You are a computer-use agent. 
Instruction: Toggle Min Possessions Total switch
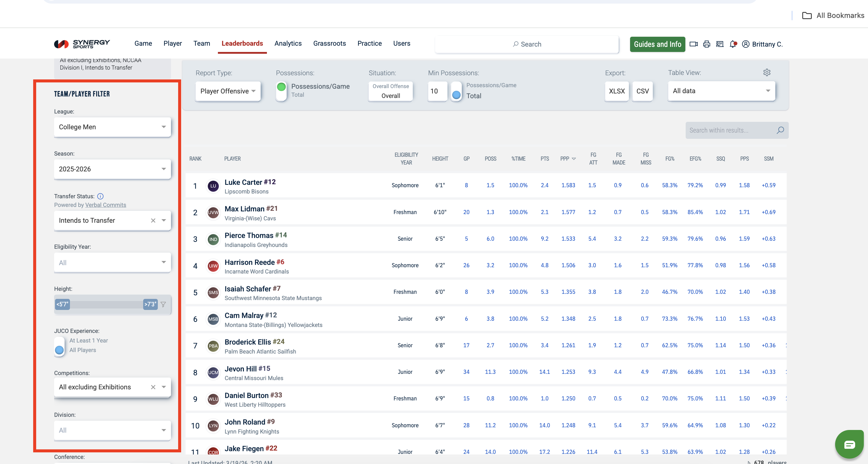pos(456,91)
